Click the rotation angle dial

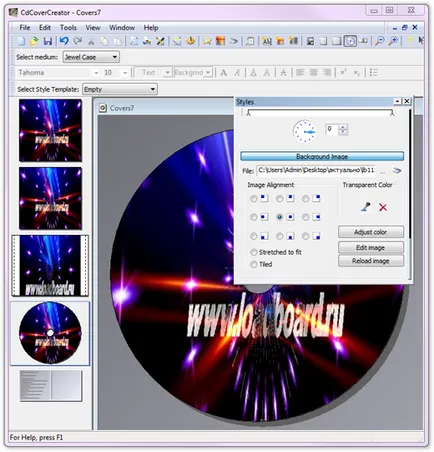point(305,132)
